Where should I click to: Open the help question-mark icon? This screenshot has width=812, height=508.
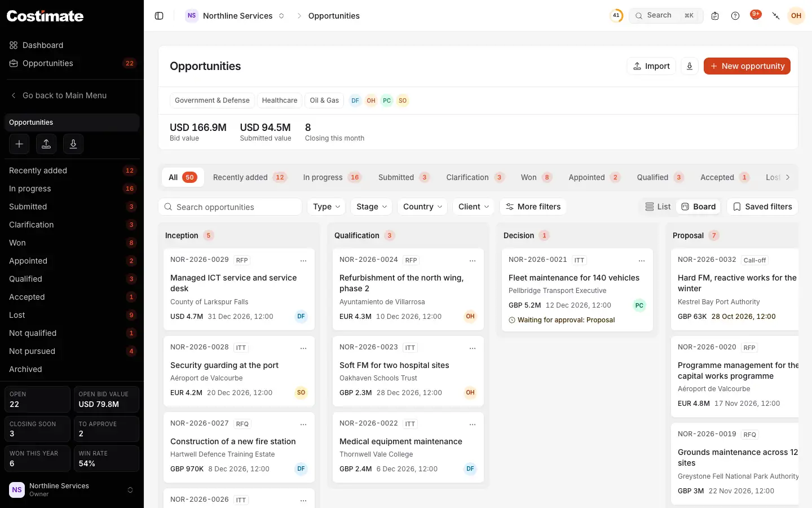tap(735, 16)
